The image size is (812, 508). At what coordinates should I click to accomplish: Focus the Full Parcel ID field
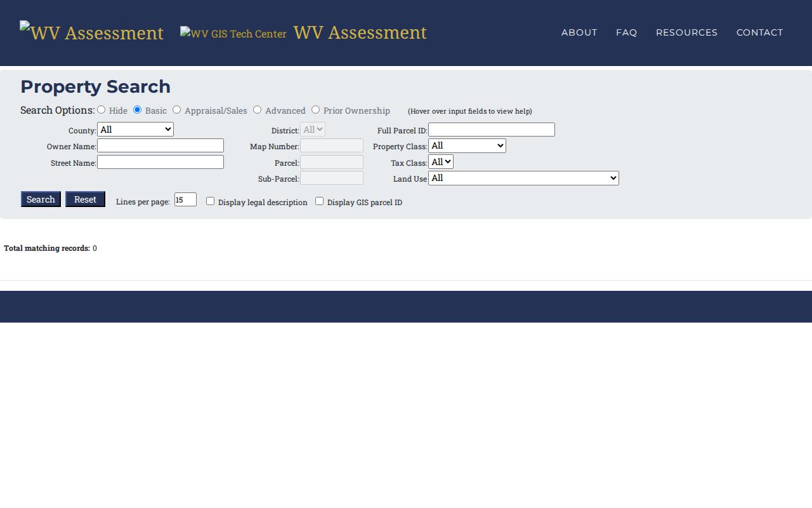pos(492,130)
